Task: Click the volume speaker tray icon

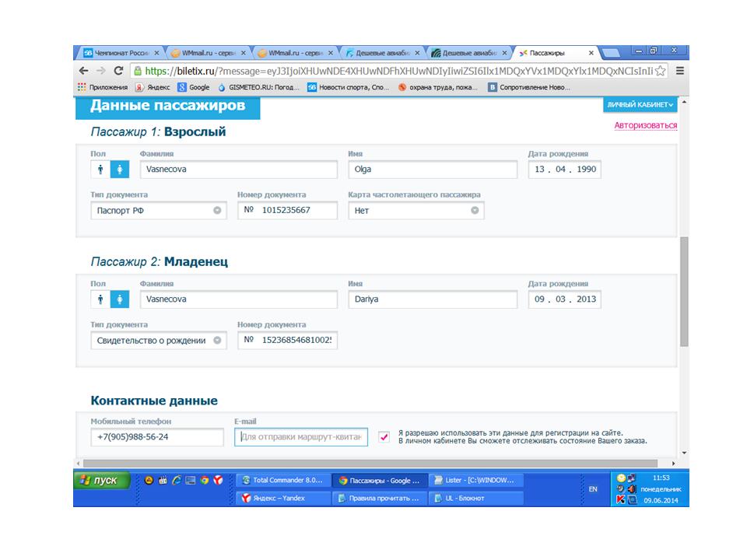Action: point(632,488)
